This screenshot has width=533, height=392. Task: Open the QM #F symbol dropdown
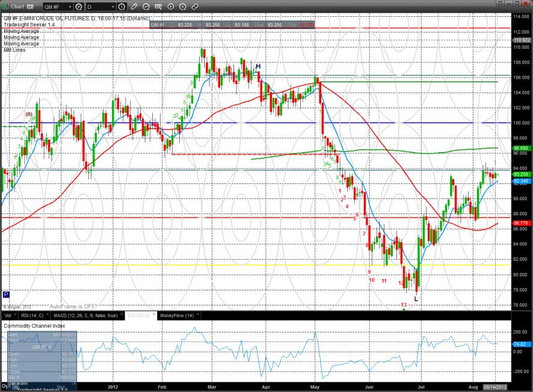(57, 7)
